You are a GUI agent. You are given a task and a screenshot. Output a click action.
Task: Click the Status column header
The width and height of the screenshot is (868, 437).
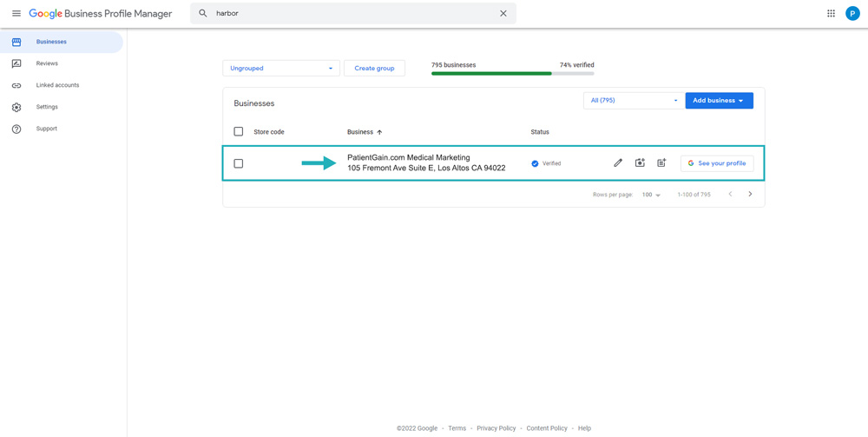click(x=540, y=132)
